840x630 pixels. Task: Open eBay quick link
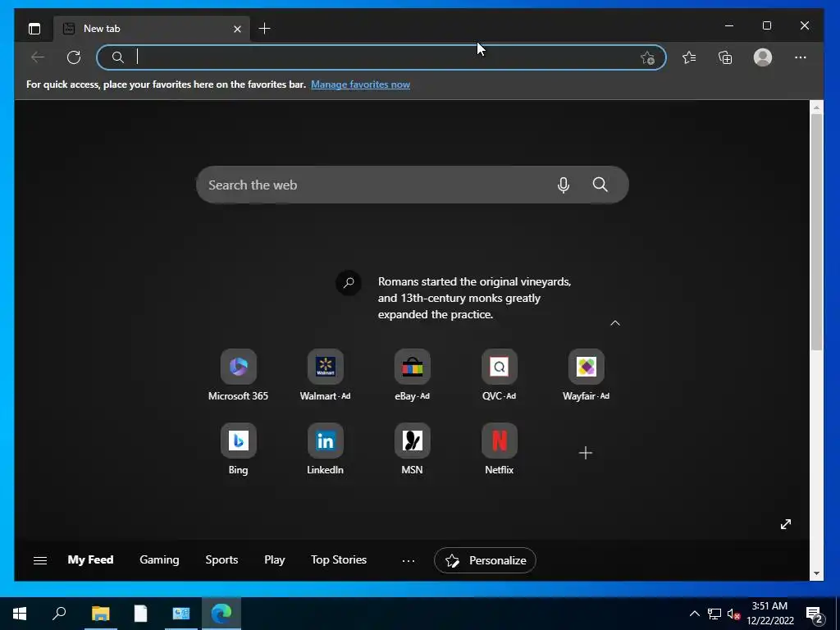(412, 375)
